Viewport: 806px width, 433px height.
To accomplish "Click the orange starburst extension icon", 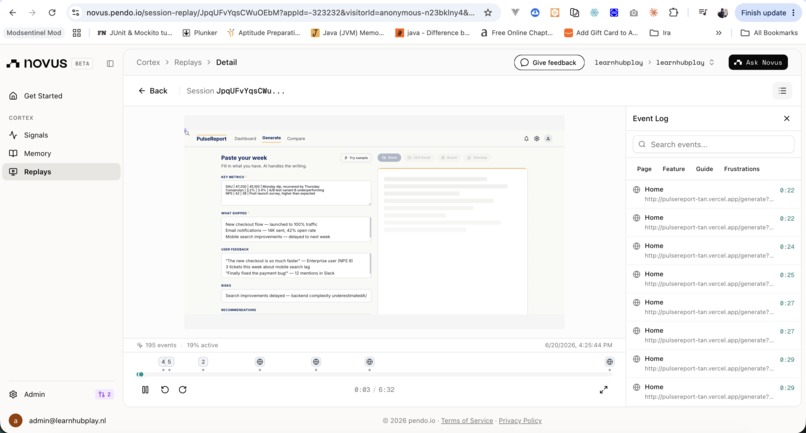I will (653, 12).
